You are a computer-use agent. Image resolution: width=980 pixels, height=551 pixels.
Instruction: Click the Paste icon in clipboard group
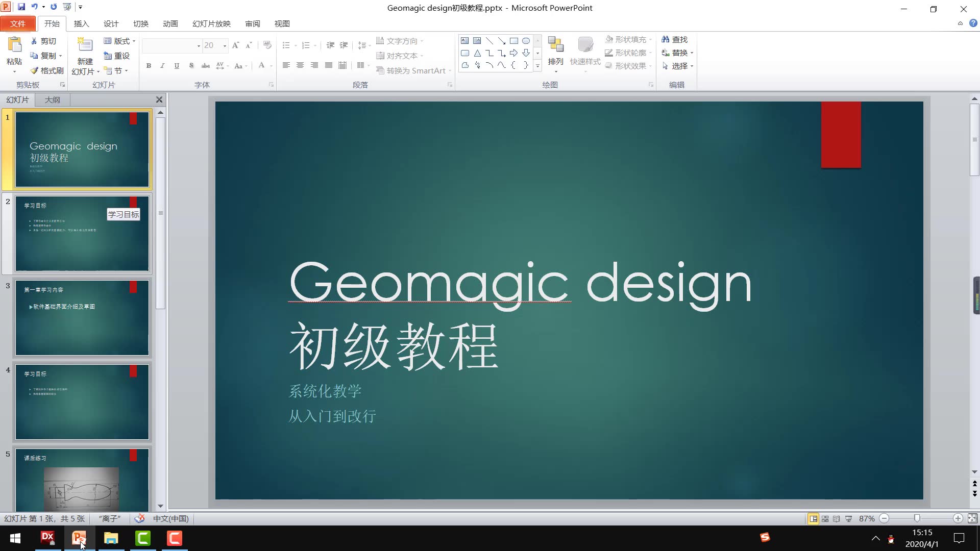pyautogui.click(x=14, y=45)
